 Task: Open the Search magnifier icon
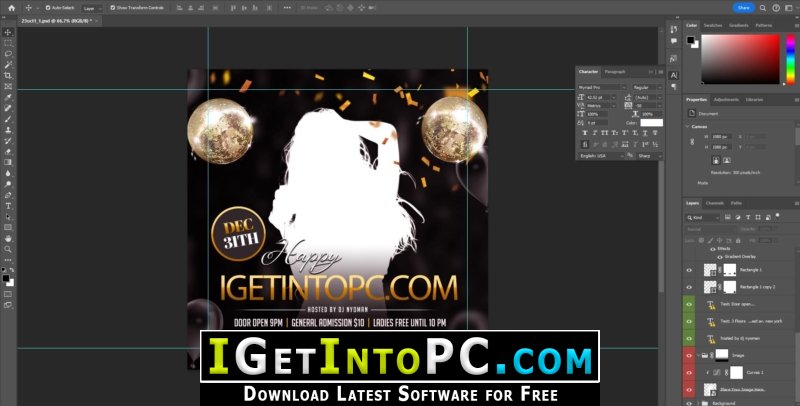763,8
